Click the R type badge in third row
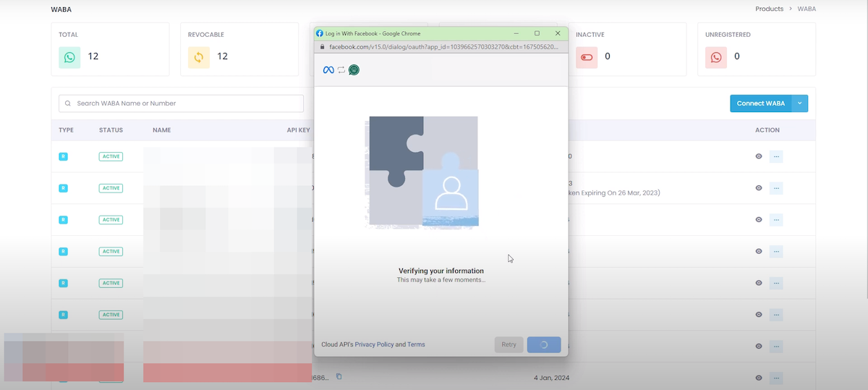This screenshot has width=868, height=390. point(63,220)
